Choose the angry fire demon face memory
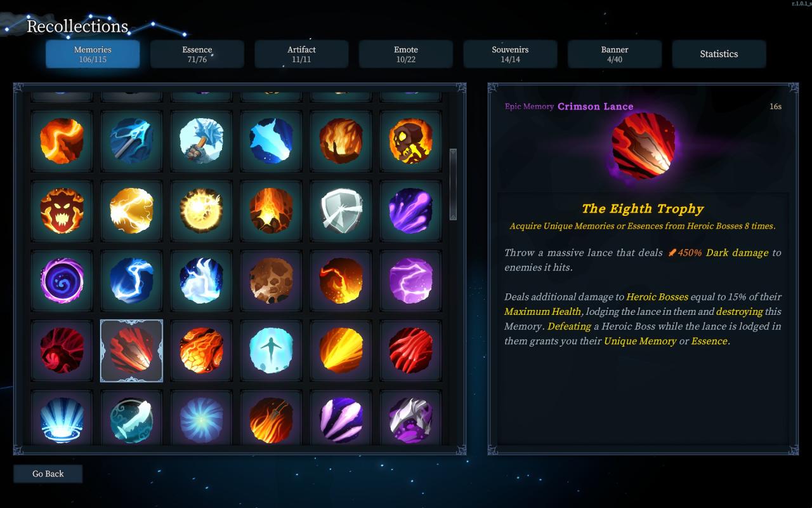Screen dimensions: 812x508 [62, 211]
